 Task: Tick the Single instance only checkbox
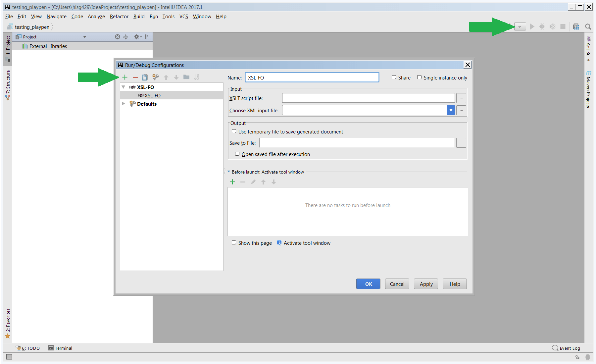419,77
